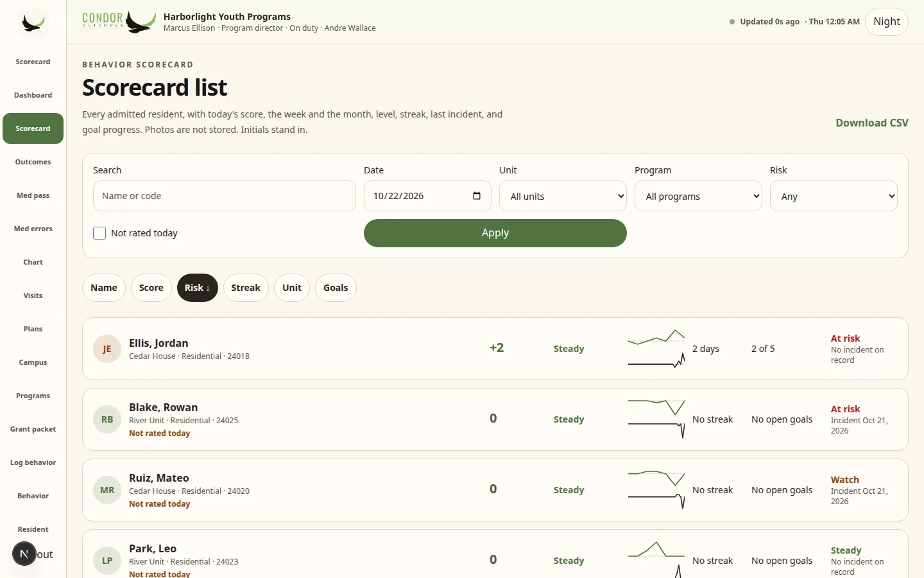Focus the Name or code search field
This screenshot has width=924, height=578.
coord(225,196)
